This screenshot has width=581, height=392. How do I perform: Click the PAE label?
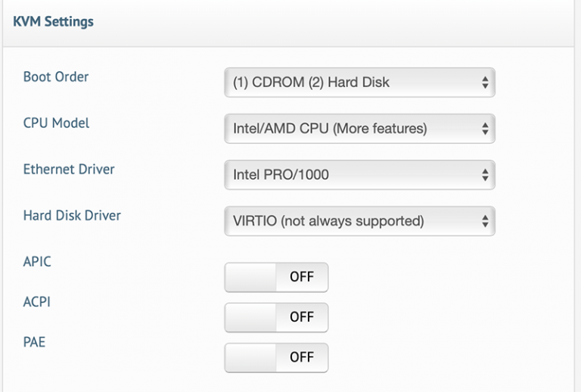pos(34,342)
